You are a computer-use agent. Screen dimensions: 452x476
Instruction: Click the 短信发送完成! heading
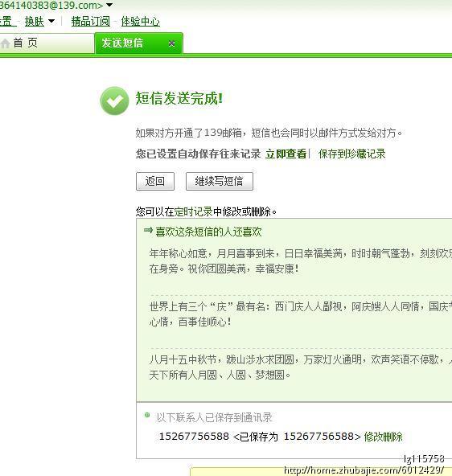179,98
